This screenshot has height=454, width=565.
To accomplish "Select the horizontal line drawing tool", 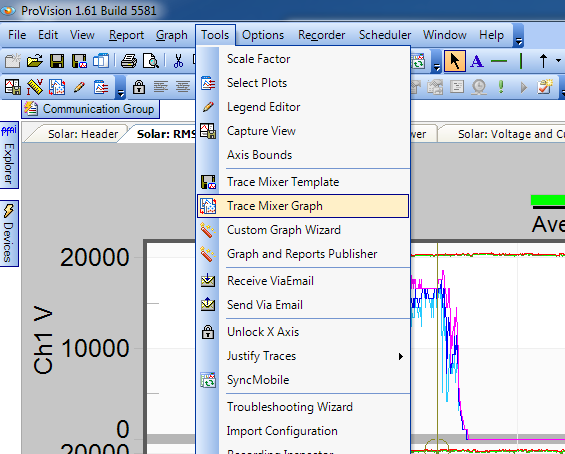I will 499,62.
